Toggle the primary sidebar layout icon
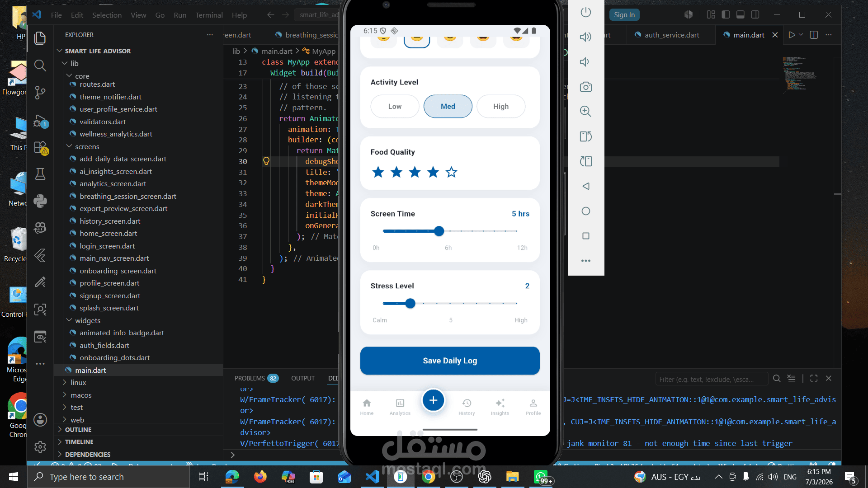The height and width of the screenshot is (488, 868). [x=726, y=15]
